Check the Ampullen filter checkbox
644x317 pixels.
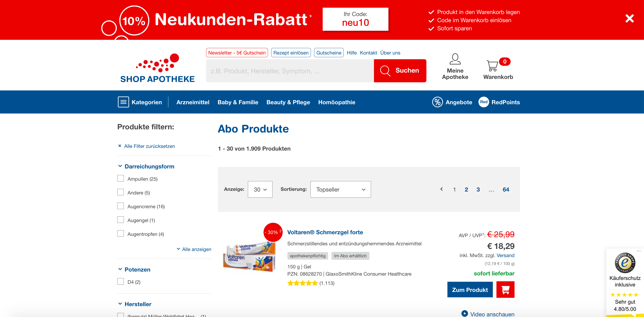click(x=120, y=178)
